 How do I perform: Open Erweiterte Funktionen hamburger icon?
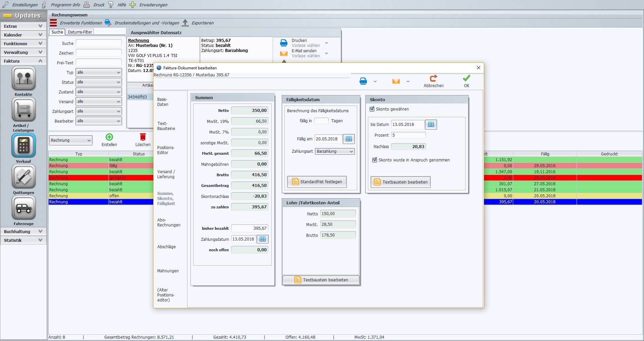tap(53, 23)
